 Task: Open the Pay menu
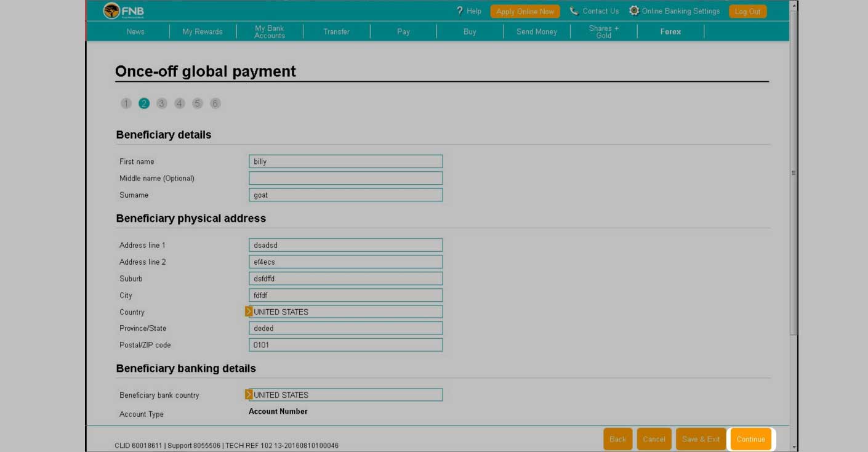[403, 31]
